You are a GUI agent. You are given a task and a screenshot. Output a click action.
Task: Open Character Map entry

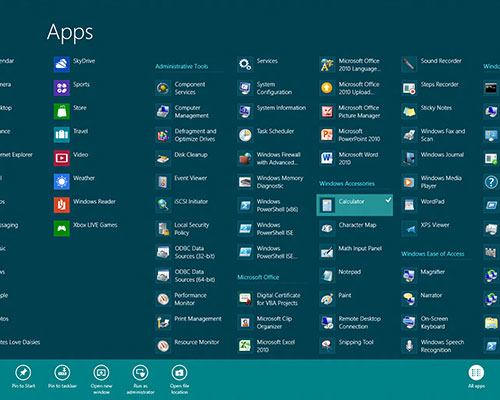pos(348,229)
